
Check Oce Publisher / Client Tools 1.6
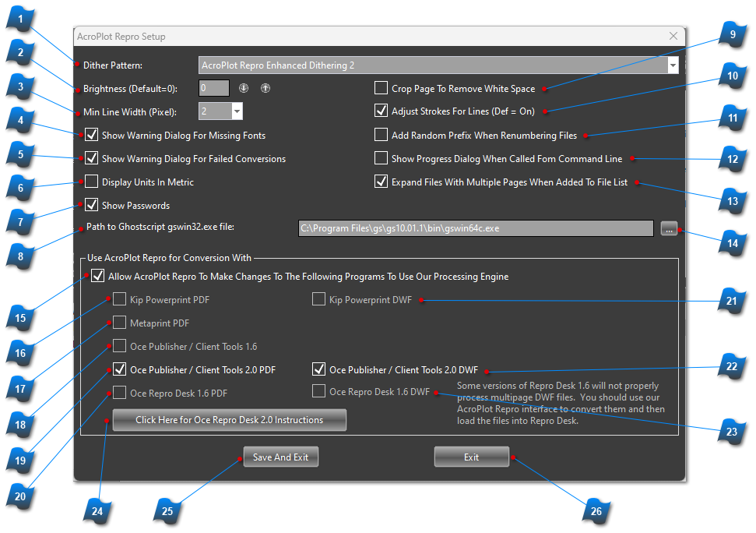click(x=120, y=346)
